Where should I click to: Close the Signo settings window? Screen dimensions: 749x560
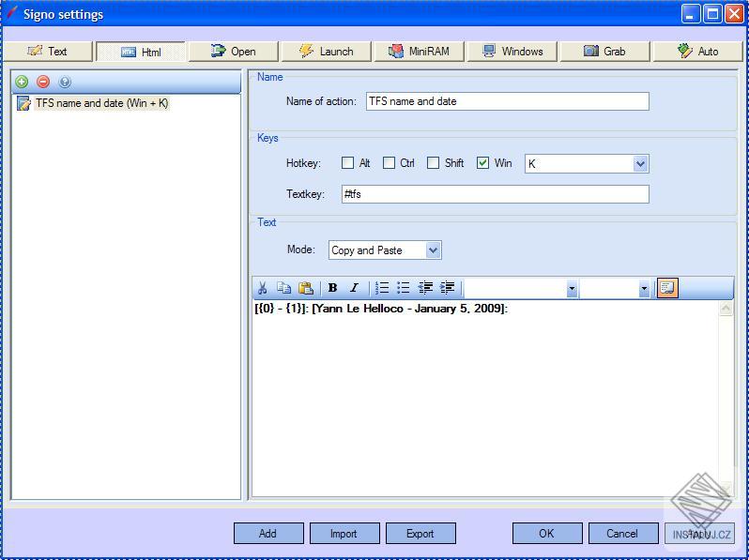pos(734,14)
